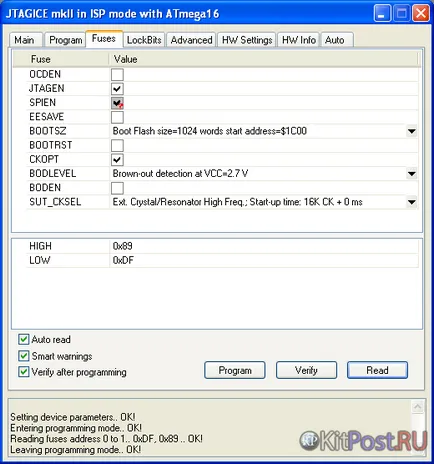Disable the Auto read option
Screen dimensions: 434x464
pos(24,340)
